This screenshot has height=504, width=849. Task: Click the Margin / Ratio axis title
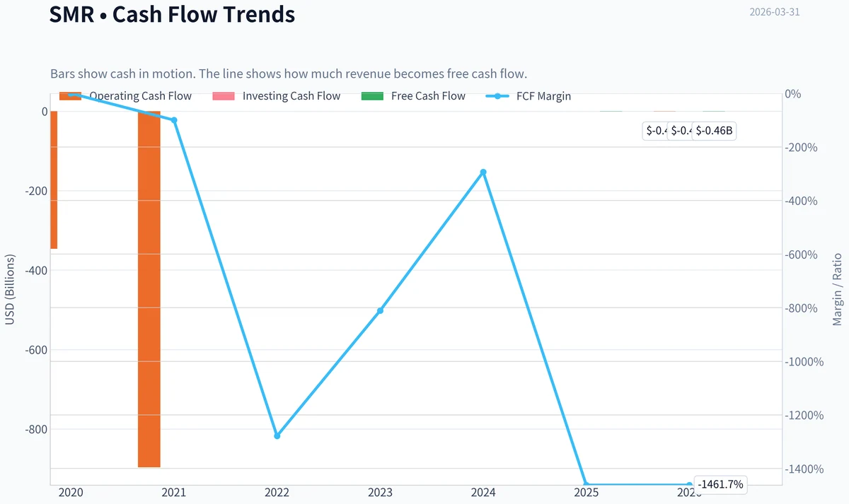[x=838, y=289]
